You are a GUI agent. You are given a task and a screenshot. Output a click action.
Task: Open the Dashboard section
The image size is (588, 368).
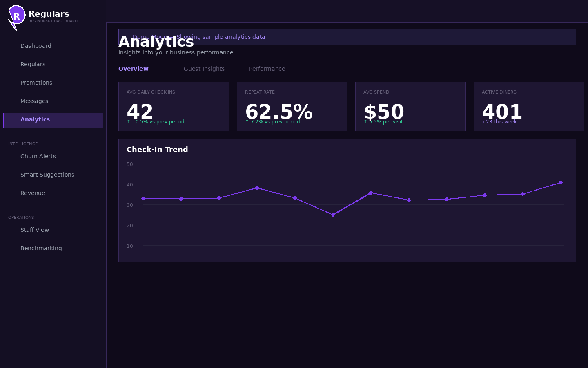click(x=36, y=46)
